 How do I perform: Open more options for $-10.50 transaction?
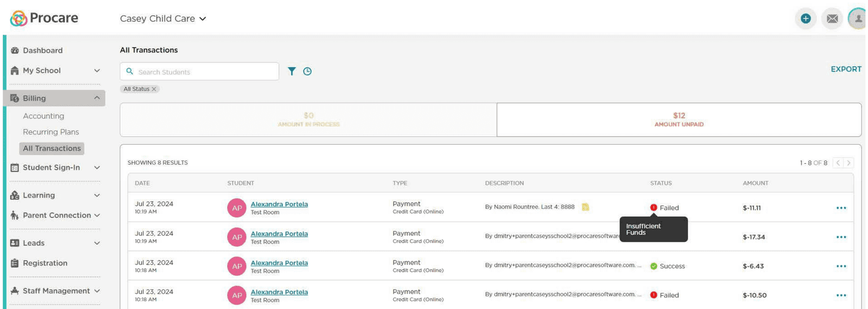pyautogui.click(x=841, y=295)
